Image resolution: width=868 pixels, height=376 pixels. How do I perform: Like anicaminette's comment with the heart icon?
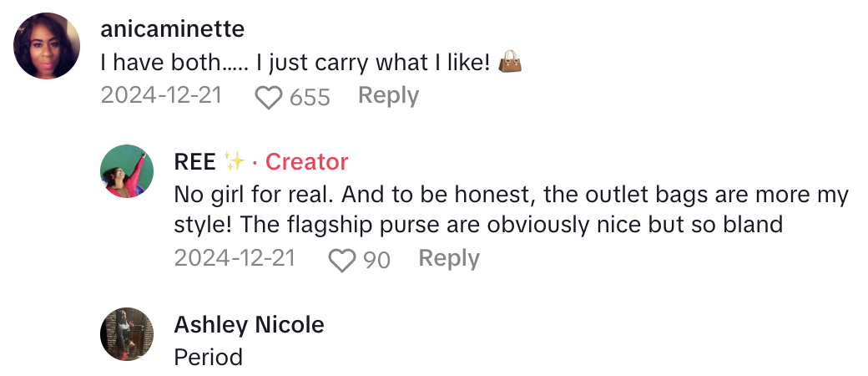(x=269, y=98)
